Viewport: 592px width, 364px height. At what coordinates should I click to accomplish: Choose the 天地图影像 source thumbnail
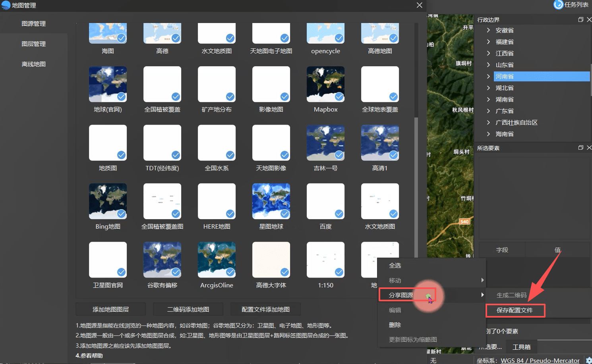(271, 143)
